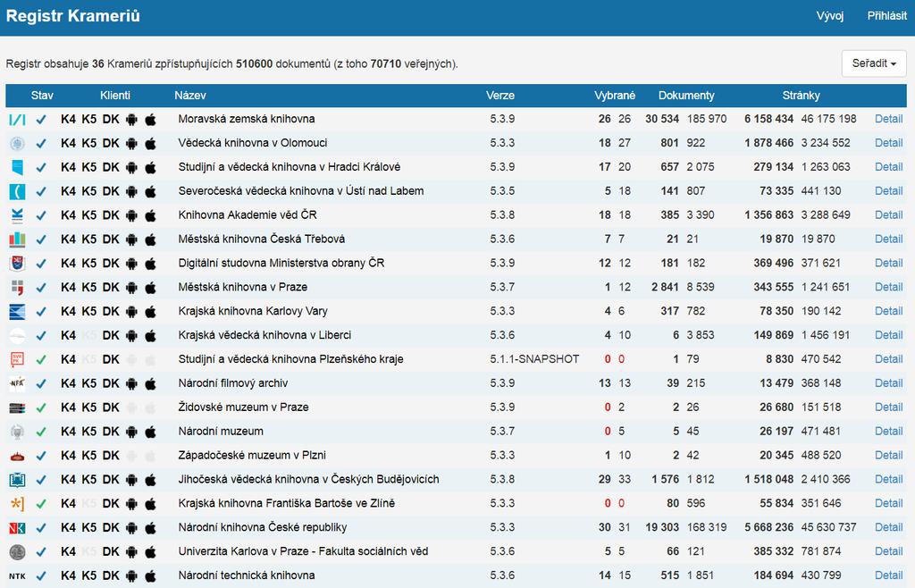Click the Moravská zemská knihovna logo icon
The image size is (915, 588).
[17, 119]
